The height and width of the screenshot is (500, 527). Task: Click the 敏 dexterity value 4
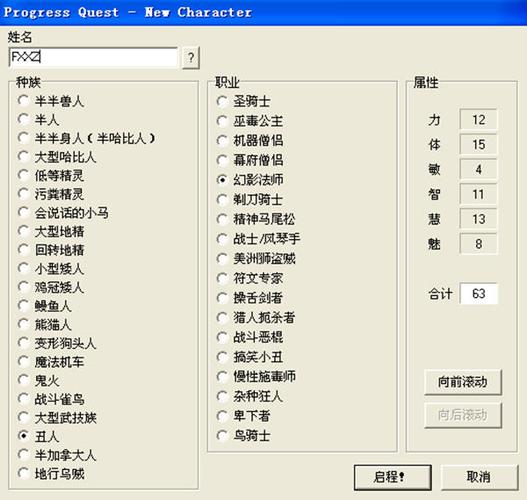click(x=478, y=169)
